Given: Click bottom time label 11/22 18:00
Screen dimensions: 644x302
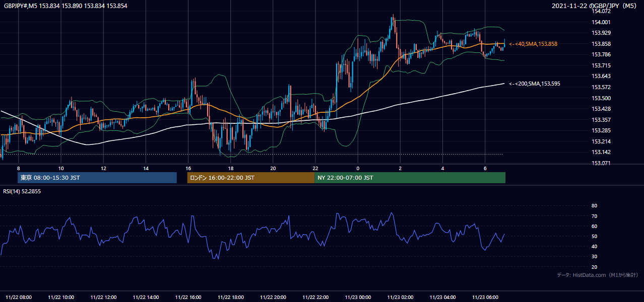Looking at the screenshot, I should click(x=230, y=297).
